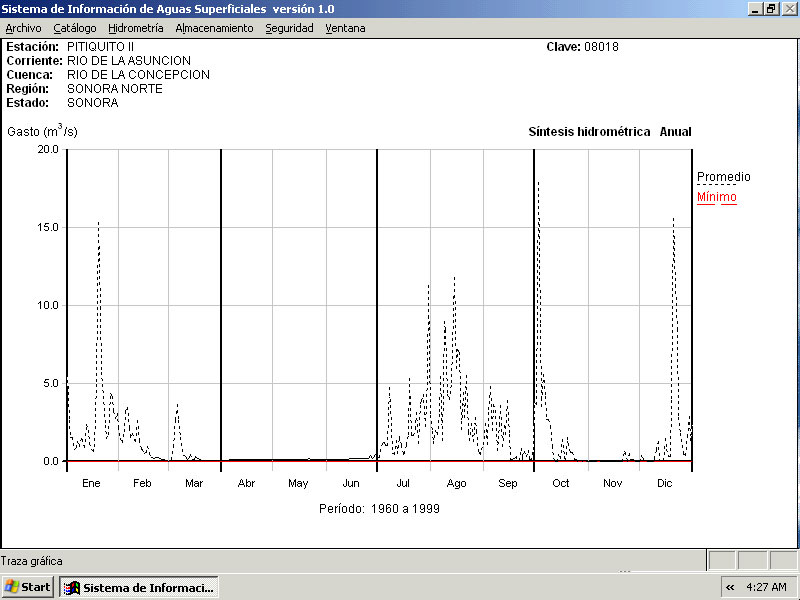Restore down the application window
Image resolution: width=800 pixels, height=600 pixels.
click(x=771, y=8)
